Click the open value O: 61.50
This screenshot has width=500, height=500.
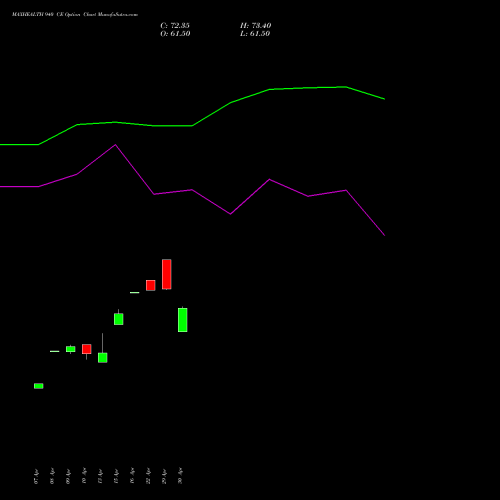coord(175,34)
